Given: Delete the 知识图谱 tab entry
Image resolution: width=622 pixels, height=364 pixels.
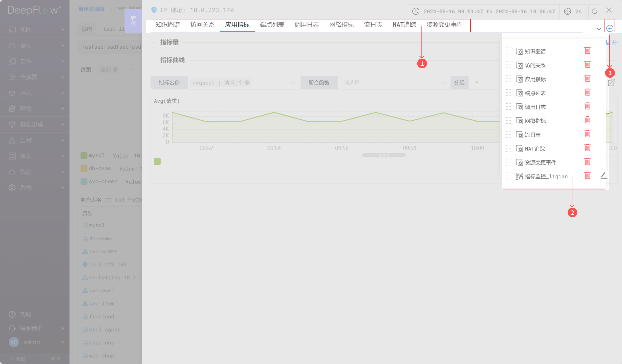Looking at the screenshot, I should [x=587, y=51].
